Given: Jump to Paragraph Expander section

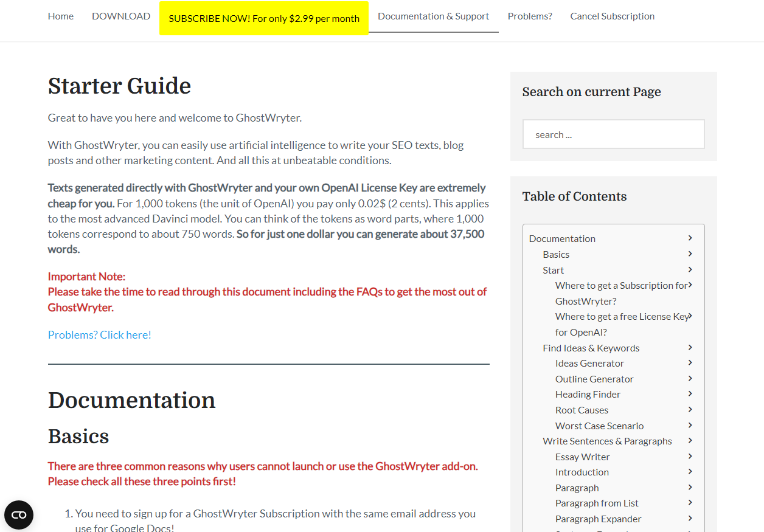Looking at the screenshot, I should click(598, 519).
